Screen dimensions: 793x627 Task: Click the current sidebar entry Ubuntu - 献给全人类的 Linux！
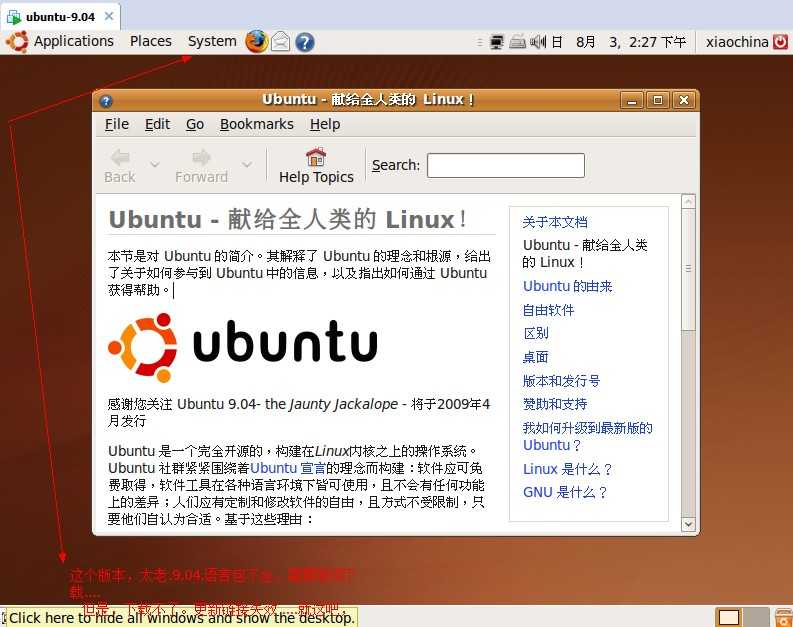pyautogui.click(x=585, y=253)
